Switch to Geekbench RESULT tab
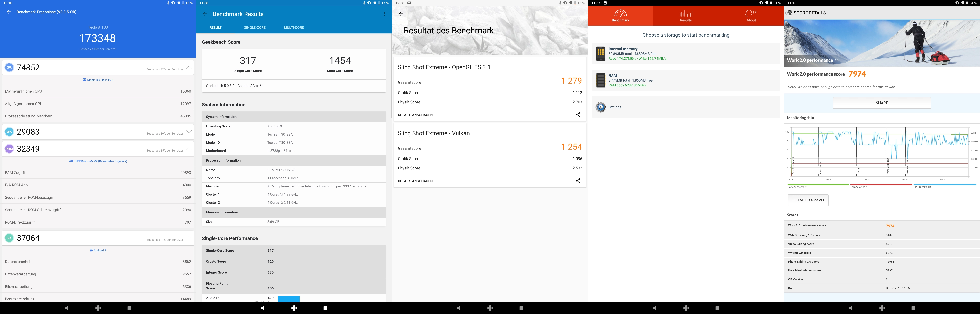The width and height of the screenshot is (980, 314). (x=215, y=28)
